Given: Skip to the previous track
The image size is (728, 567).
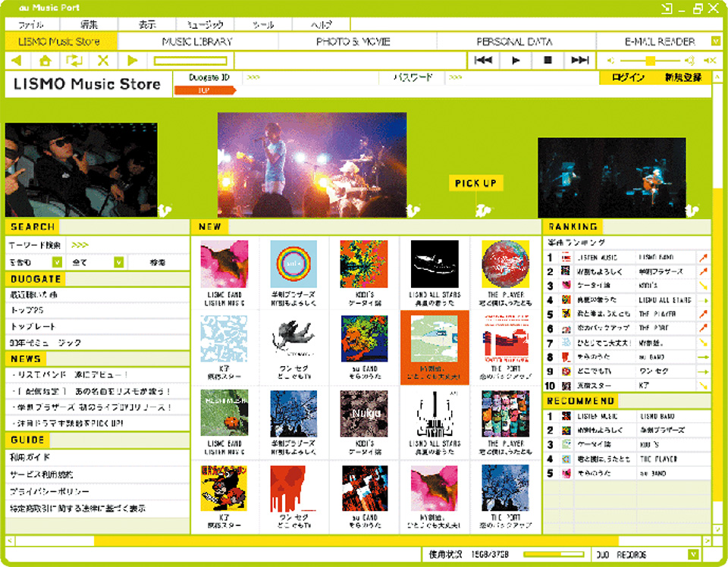Looking at the screenshot, I should pos(483,61).
